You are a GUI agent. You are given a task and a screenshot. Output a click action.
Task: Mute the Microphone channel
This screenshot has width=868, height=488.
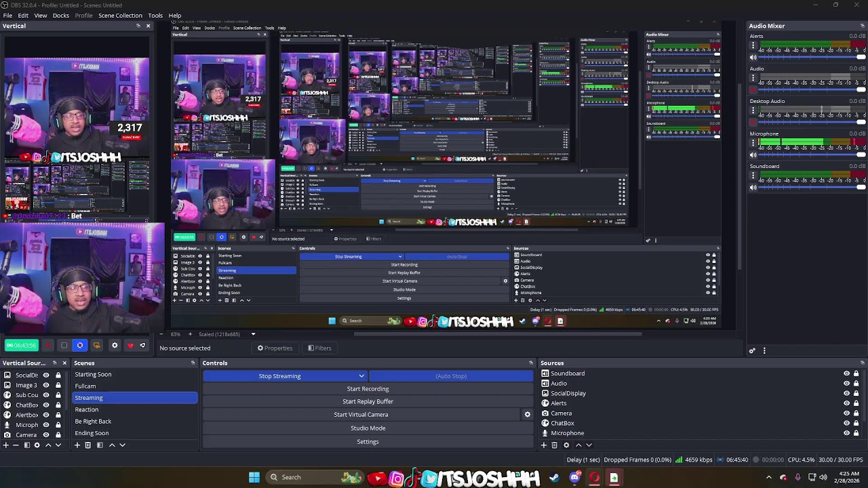(x=753, y=155)
